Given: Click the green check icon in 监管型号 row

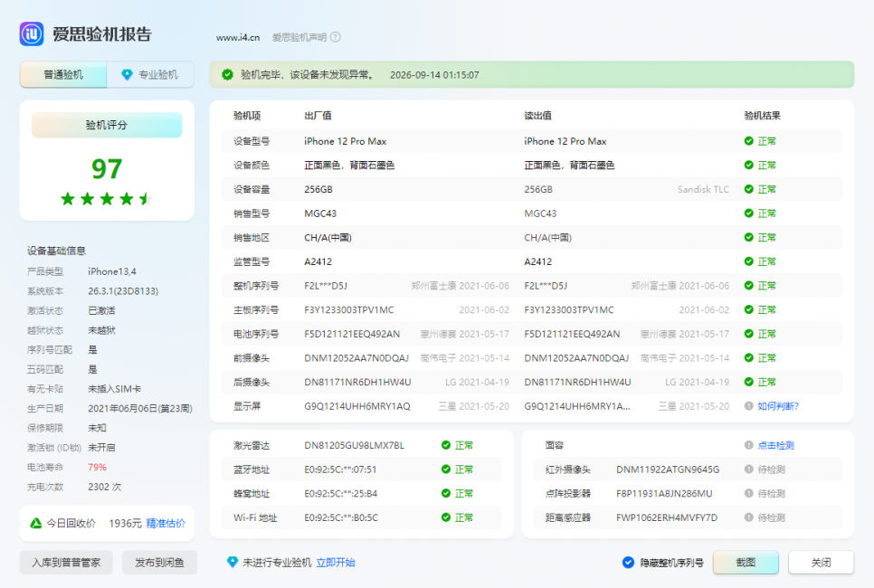Looking at the screenshot, I should point(749,261).
